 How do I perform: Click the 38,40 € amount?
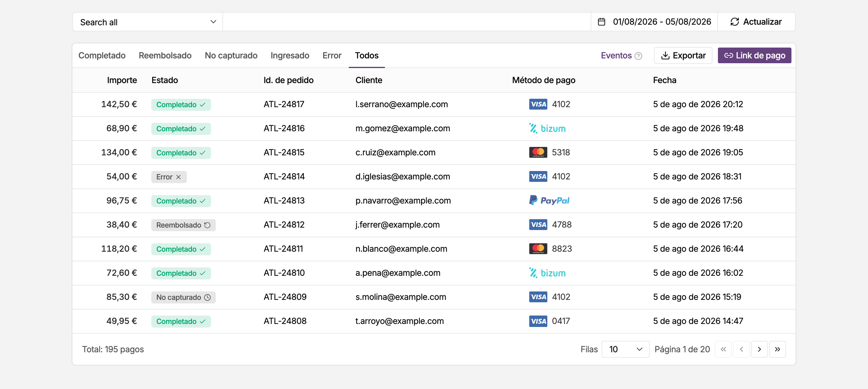[x=122, y=225]
